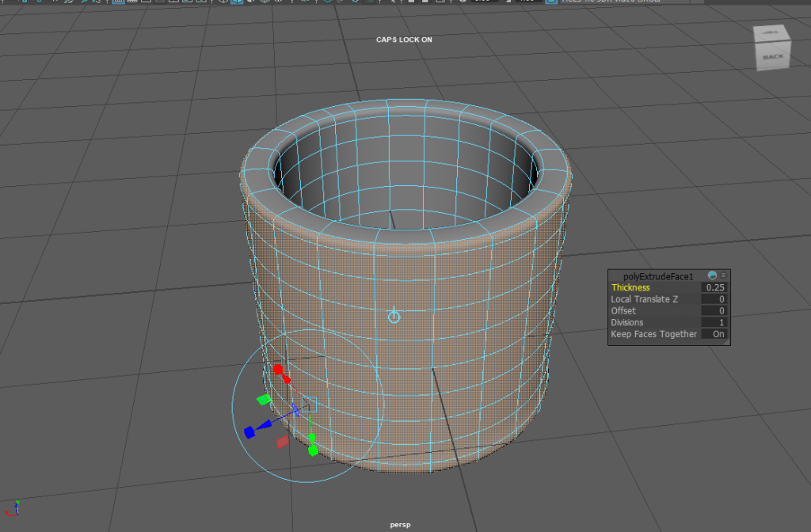Click the Offset value field

coord(714,311)
